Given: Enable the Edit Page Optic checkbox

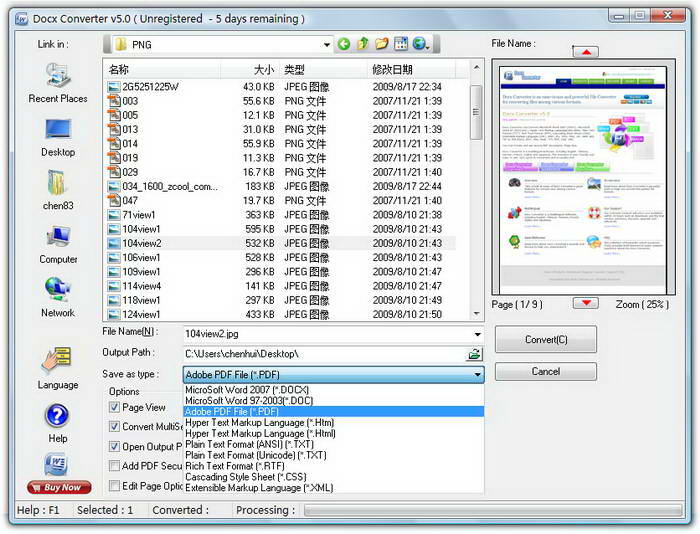Looking at the screenshot, I should 114,485.
